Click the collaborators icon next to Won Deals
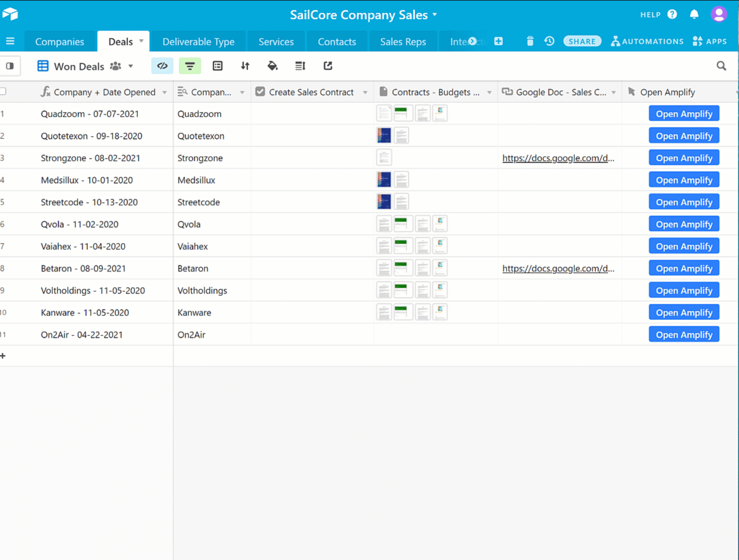 [115, 66]
